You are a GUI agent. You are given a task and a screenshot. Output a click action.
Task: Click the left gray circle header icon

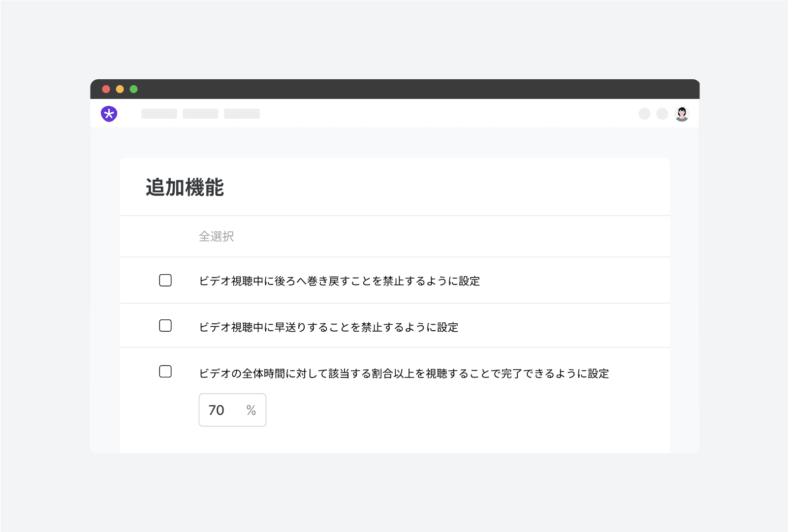click(644, 114)
